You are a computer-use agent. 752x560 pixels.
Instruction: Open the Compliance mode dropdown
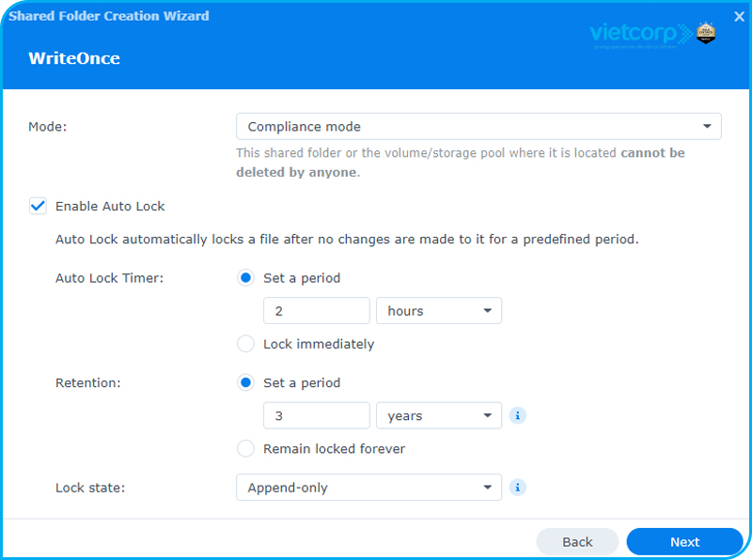(x=478, y=127)
